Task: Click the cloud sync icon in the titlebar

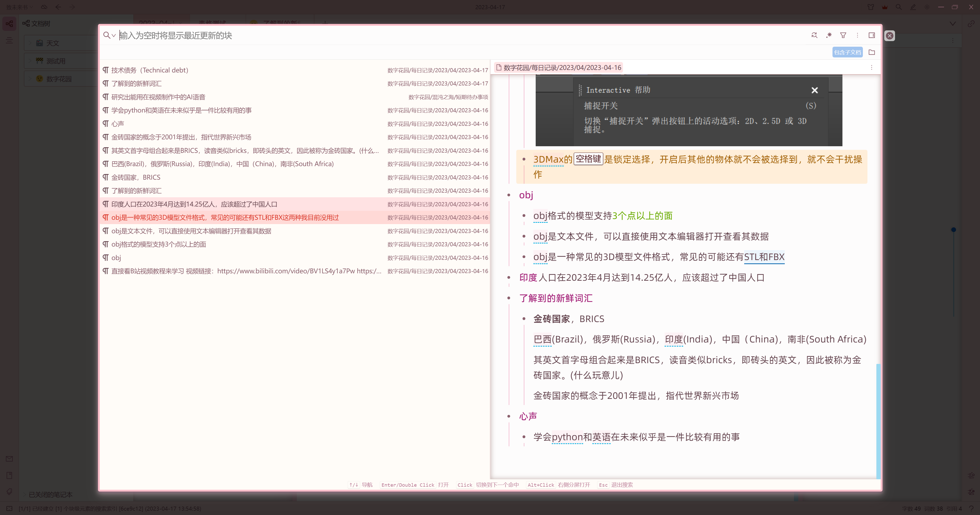Action: 44,7
